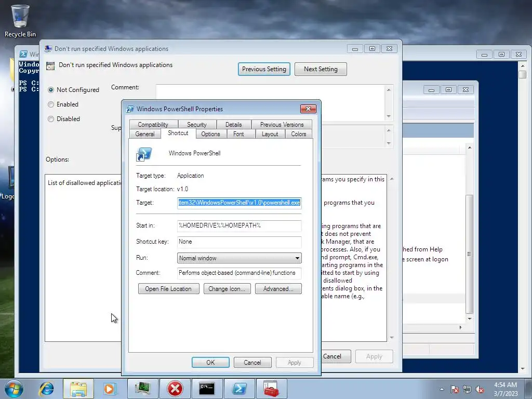Click the Change Icon button
Image resolution: width=532 pixels, height=399 pixels.
click(227, 289)
